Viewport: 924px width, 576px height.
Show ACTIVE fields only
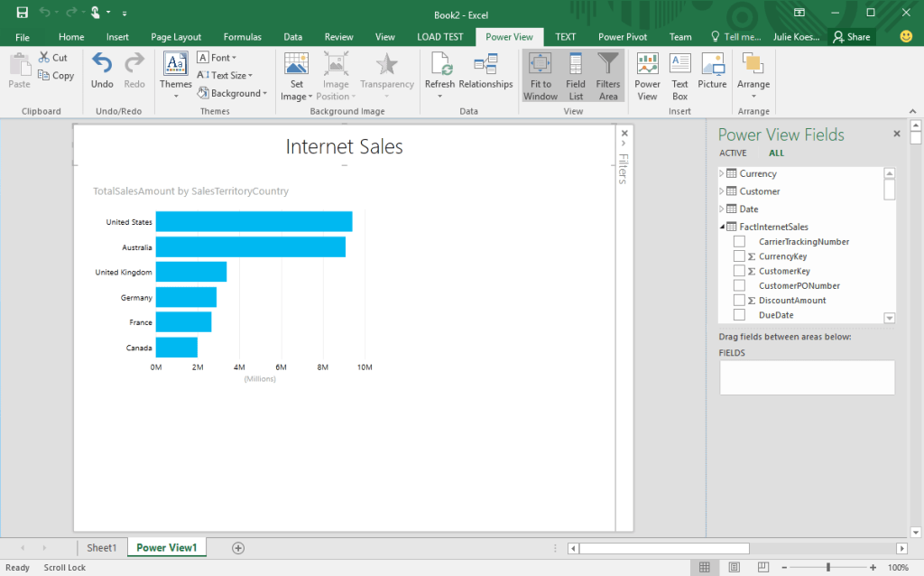pyautogui.click(x=733, y=153)
